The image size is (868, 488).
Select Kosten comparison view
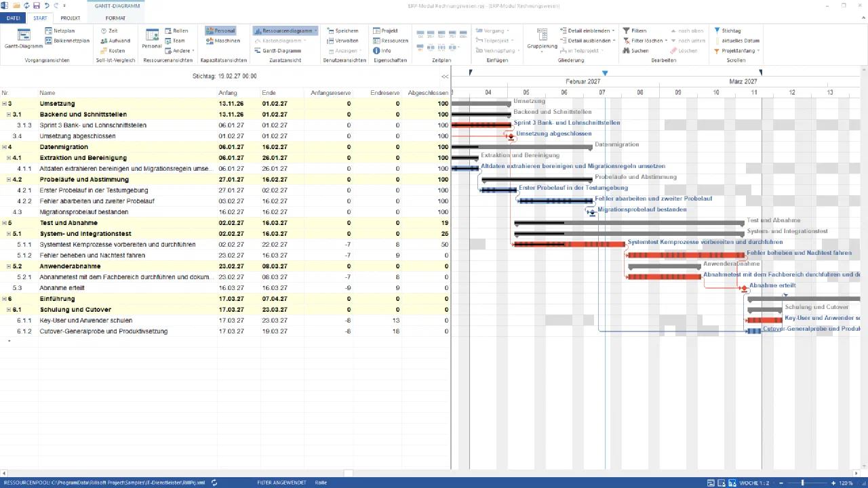coord(113,51)
